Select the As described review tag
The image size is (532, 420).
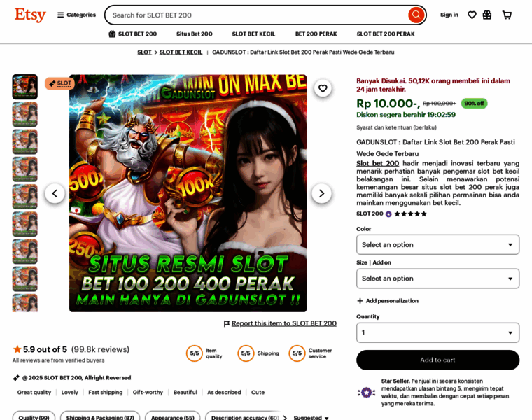224,392
